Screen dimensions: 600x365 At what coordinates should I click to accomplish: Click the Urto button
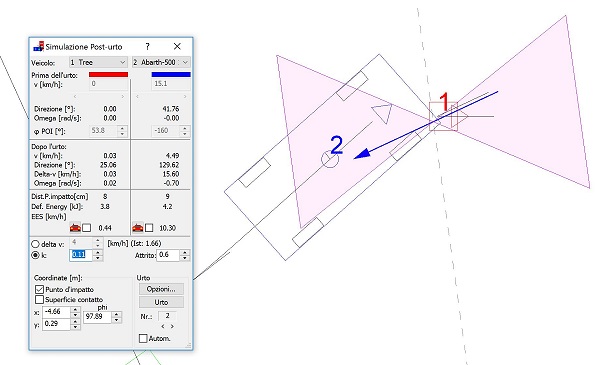[161, 302]
